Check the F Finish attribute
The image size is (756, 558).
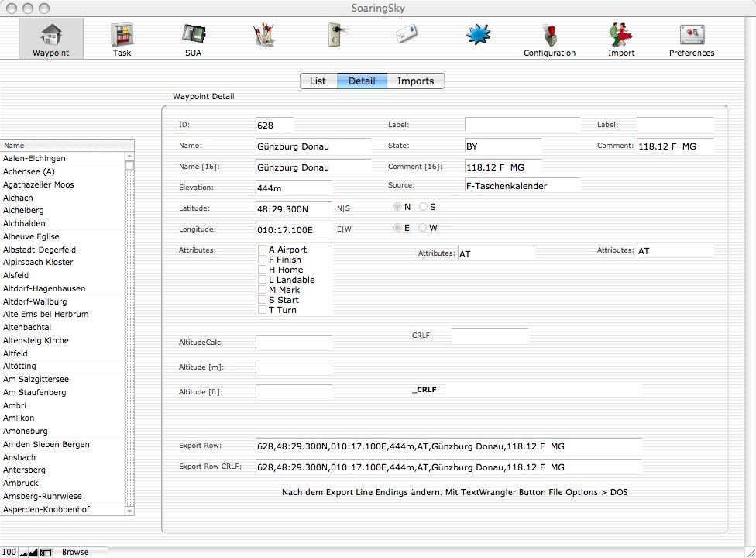pyautogui.click(x=263, y=260)
